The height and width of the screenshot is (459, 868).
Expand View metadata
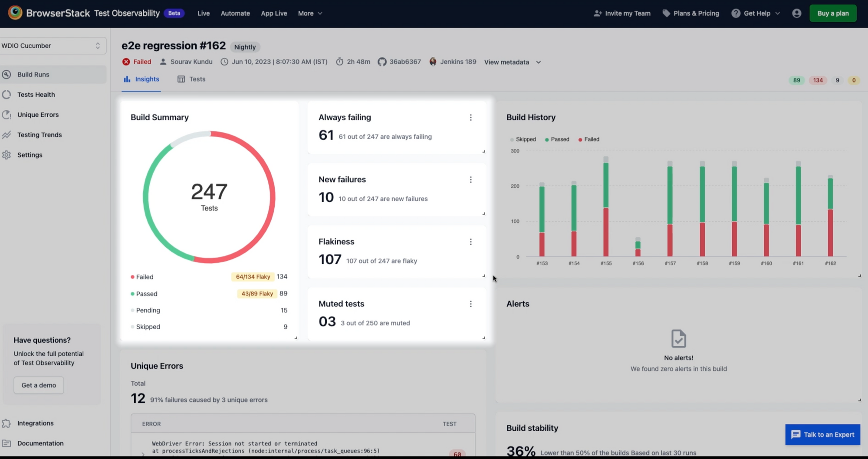[513, 62]
